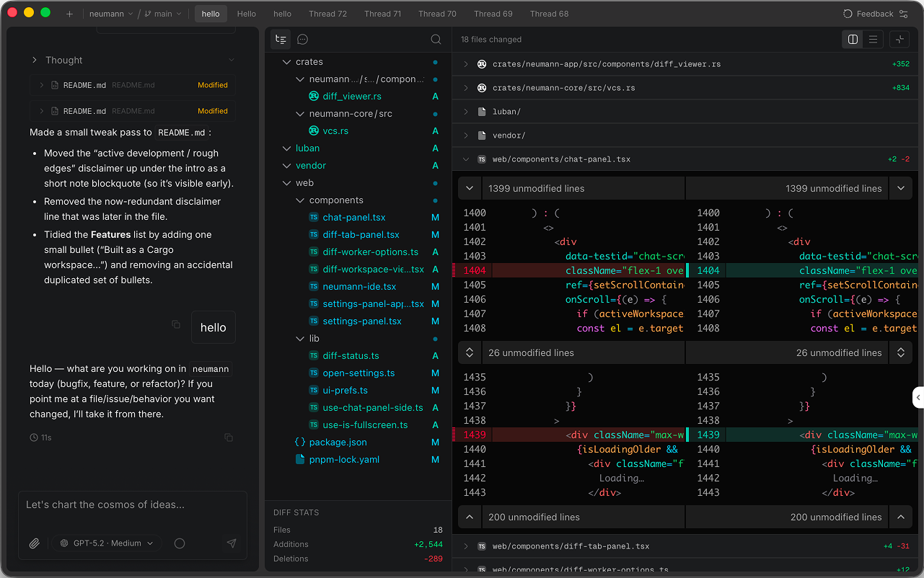Send message with paper plane icon
The image size is (924, 578).
(x=232, y=543)
